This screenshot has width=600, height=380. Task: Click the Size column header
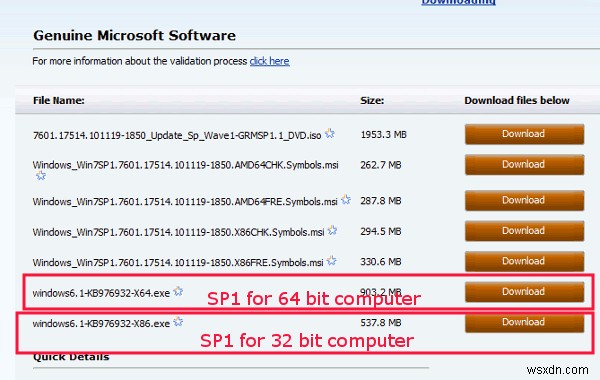[372, 101]
